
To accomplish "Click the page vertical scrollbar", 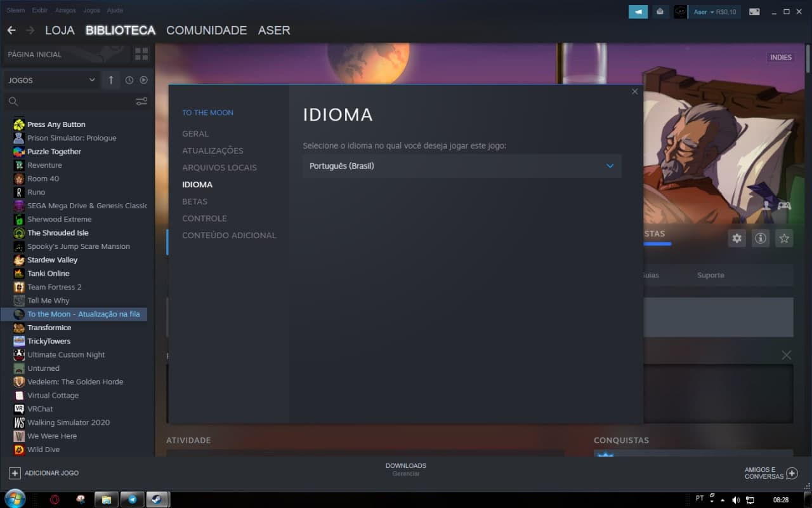I will pyautogui.click(x=808, y=58).
